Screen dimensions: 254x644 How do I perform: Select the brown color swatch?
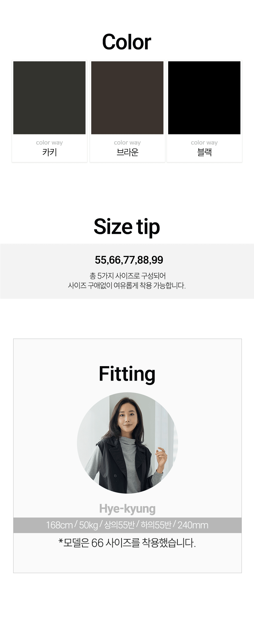point(127,98)
